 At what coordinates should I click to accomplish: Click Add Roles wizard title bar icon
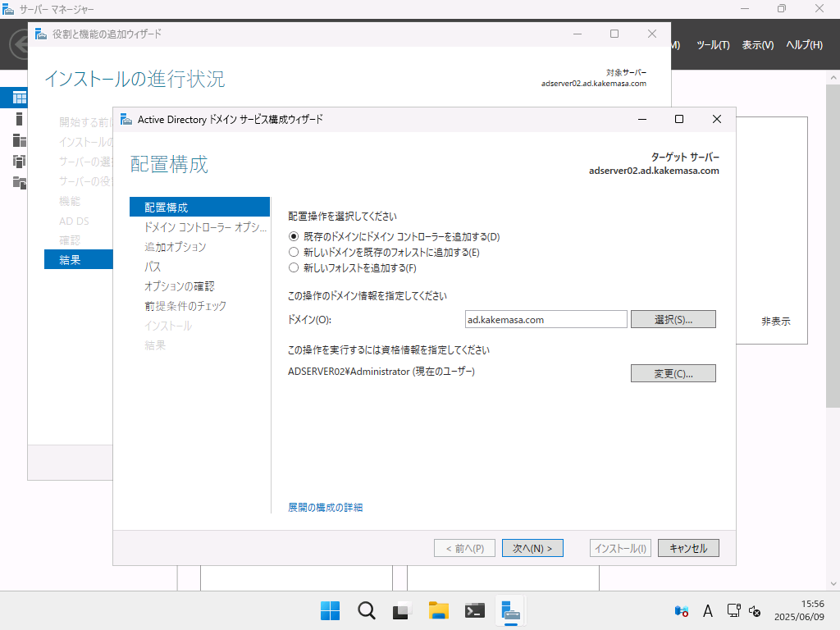pyautogui.click(x=41, y=34)
